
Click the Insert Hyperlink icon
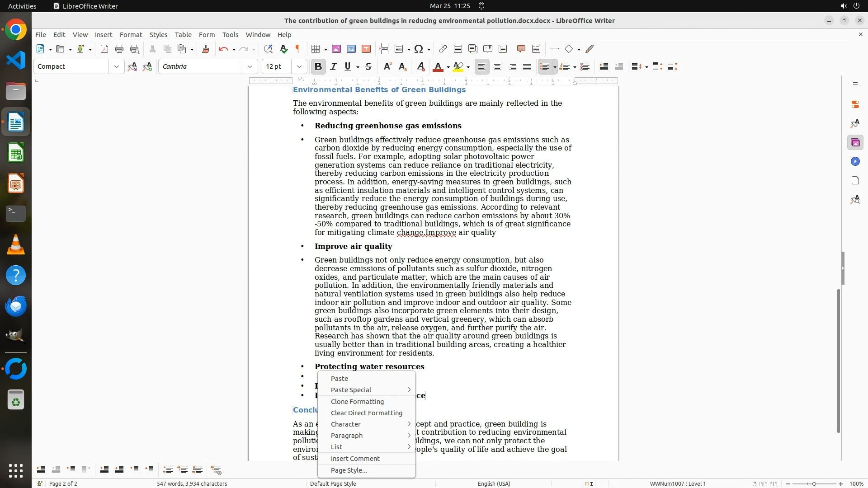click(x=443, y=49)
